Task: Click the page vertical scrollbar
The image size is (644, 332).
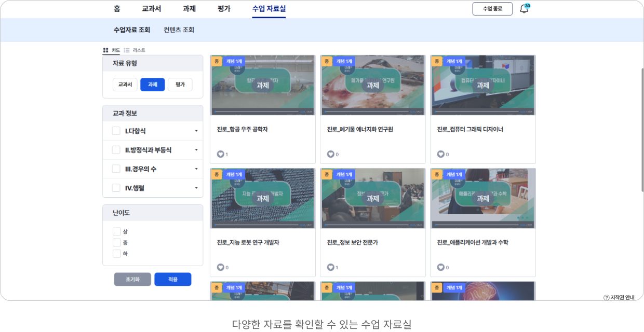Action: coord(642,130)
